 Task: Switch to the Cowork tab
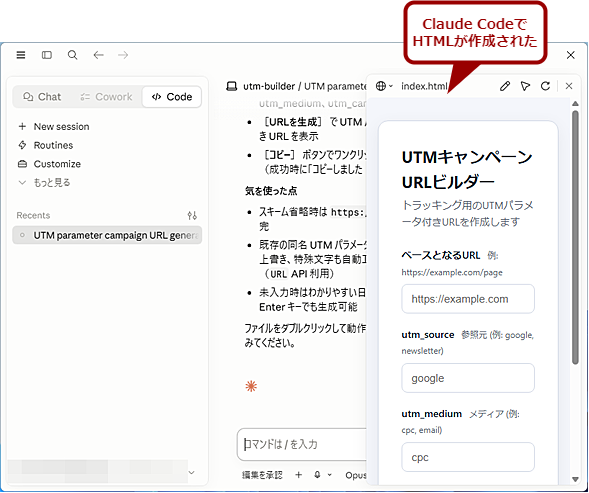click(106, 97)
